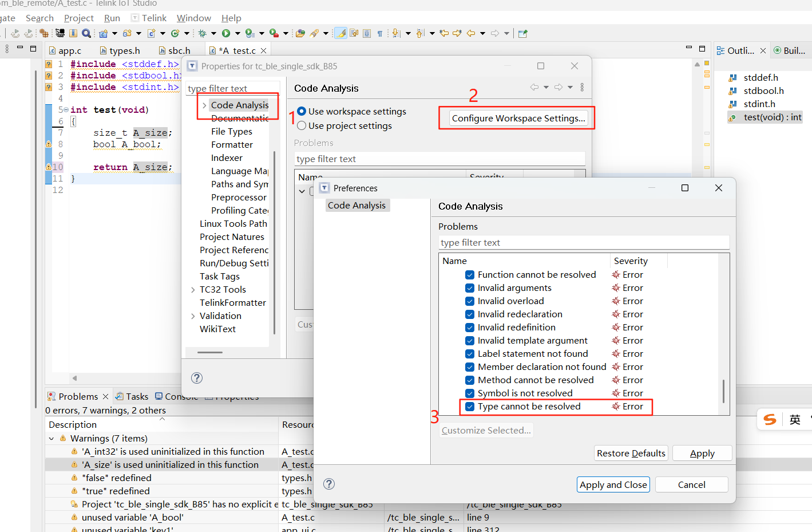This screenshot has width=812, height=532.
Task: Click the New C source file toolbar icon
Action: point(151,33)
